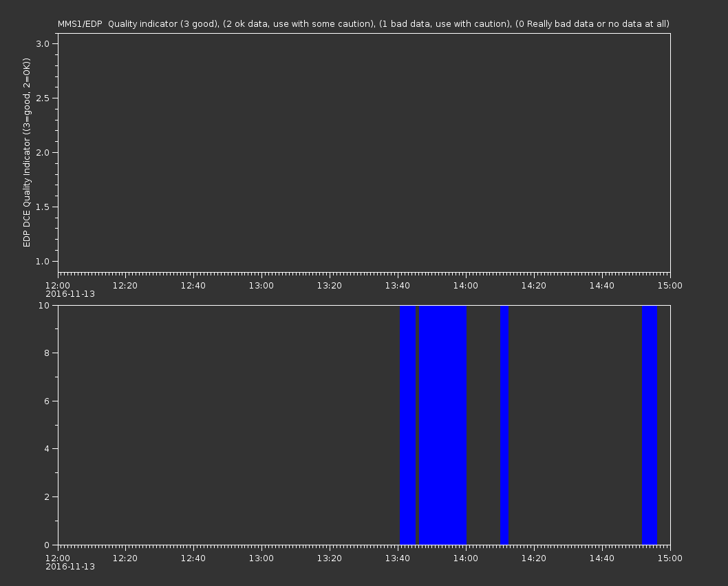Viewport: 728px width, 586px height.
Task: Click the 13:20 time label under lower plot
Action: coord(330,558)
